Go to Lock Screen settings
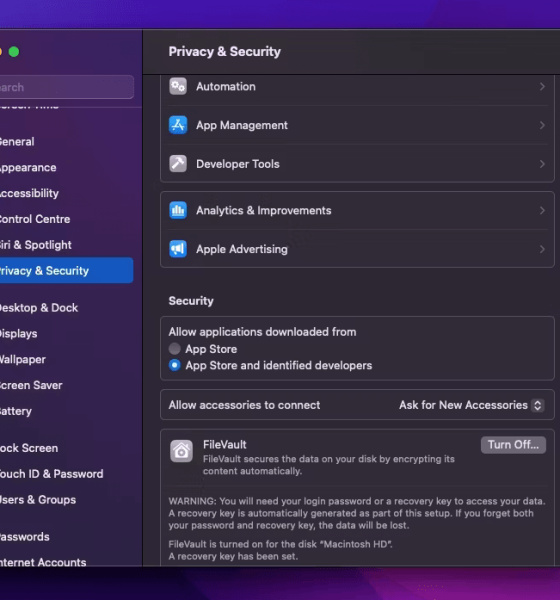Screen dimensions: 560x600 pos(29,448)
